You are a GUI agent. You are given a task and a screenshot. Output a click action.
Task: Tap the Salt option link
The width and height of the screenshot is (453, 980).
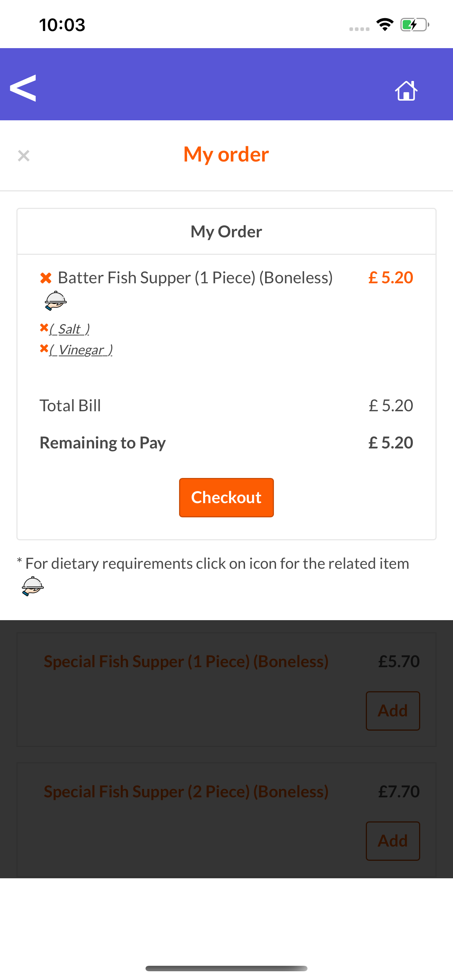[x=70, y=329]
